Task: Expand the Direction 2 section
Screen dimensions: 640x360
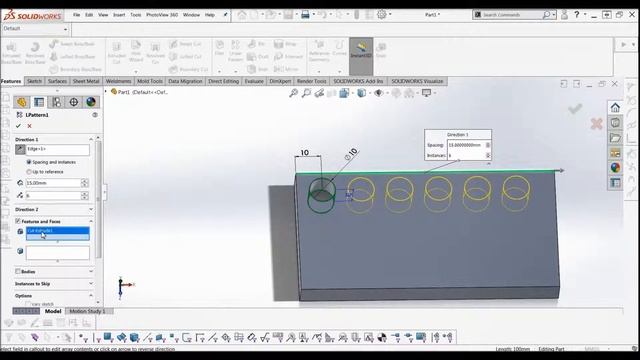Action: 91,209
